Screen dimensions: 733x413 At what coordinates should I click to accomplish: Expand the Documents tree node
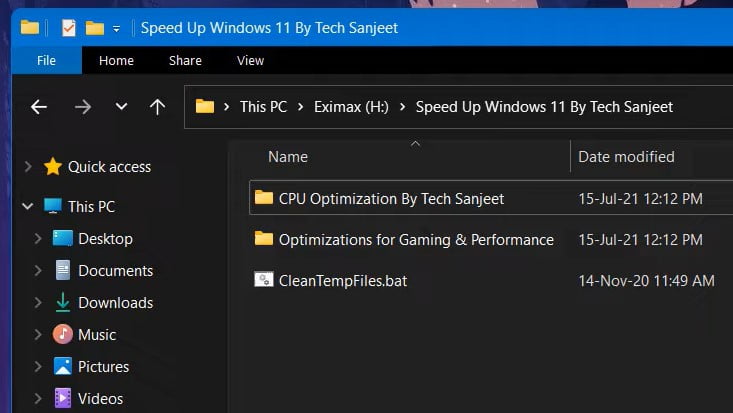(x=38, y=271)
